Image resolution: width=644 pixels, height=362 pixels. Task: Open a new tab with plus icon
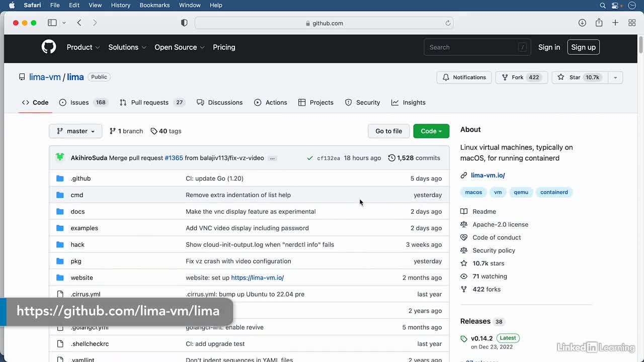615,23
